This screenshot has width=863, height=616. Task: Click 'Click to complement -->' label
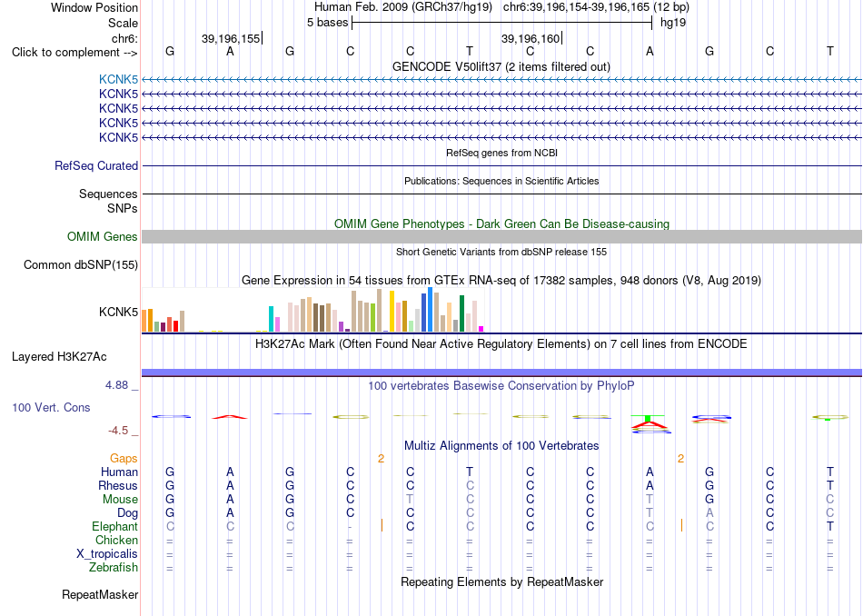point(74,53)
